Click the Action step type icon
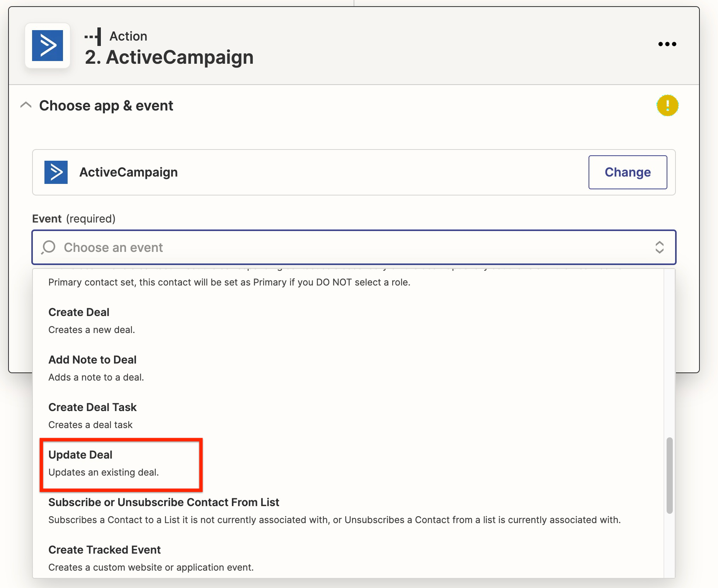The width and height of the screenshot is (718, 588). coord(93,36)
